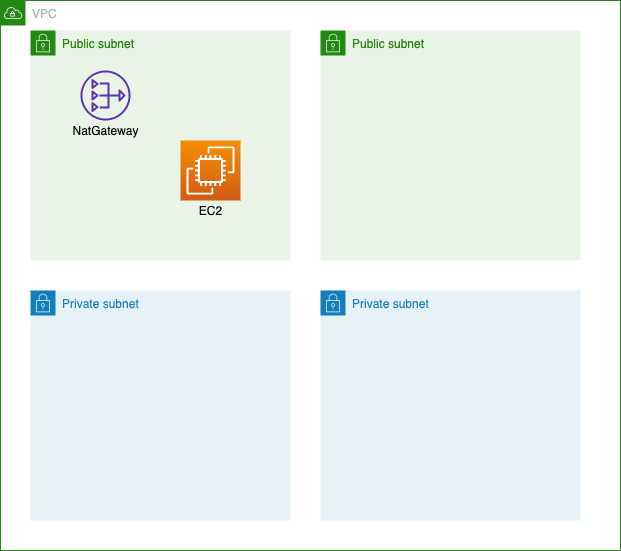Select the VPC title text
The image size is (621, 551).
coord(44,13)
